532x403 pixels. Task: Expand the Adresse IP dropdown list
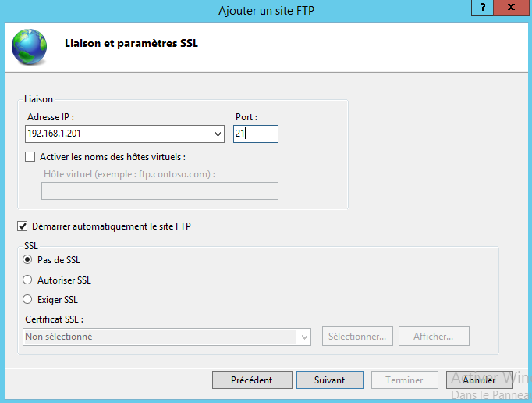[218, 134]
